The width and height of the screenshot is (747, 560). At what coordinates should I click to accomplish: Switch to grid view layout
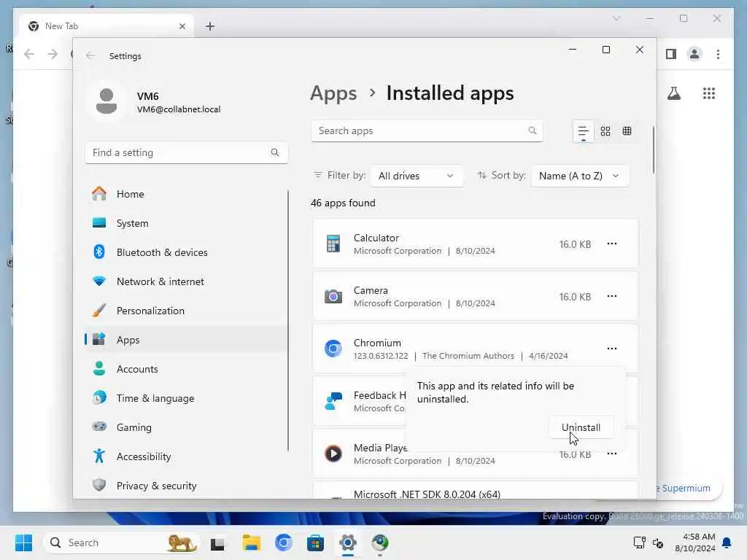[605, 131]
